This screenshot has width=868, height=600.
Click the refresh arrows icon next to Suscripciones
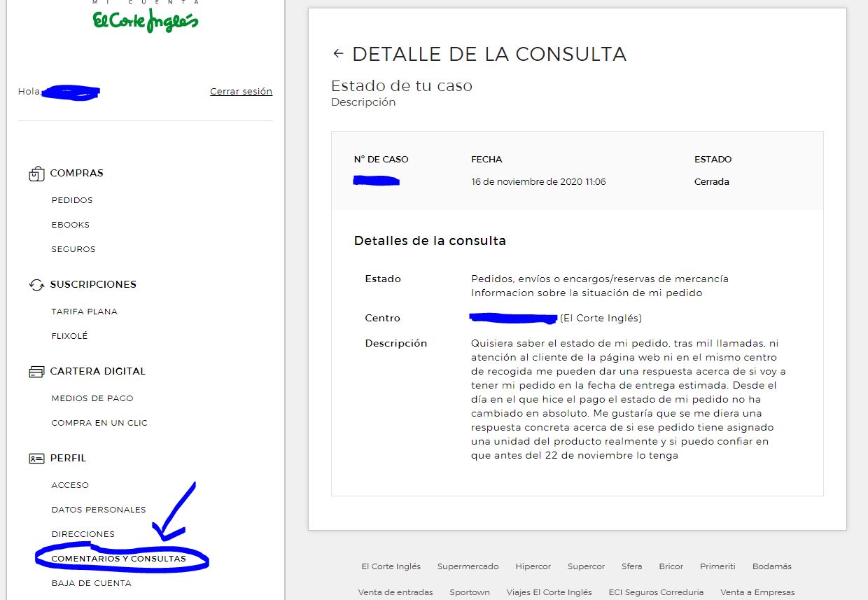pyautogui.click(x=36, y=285)
